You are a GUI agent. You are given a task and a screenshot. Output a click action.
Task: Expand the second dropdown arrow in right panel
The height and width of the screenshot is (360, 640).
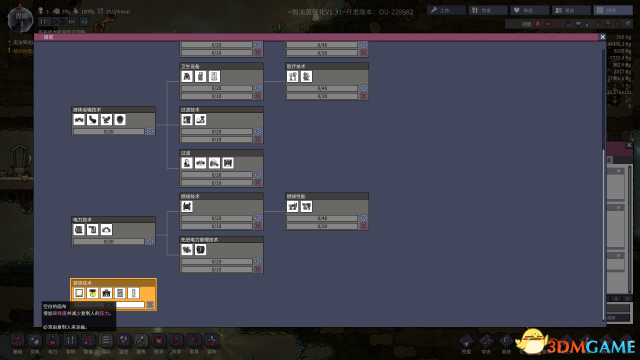618,208
